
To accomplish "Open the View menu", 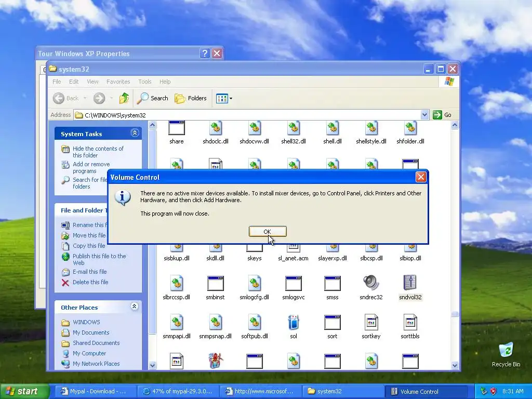I will pos(92,82).
